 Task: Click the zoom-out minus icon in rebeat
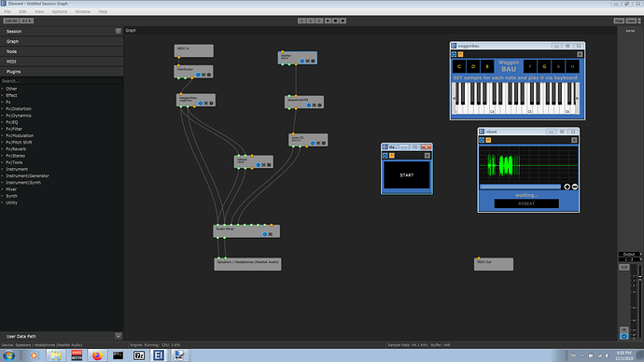(x=575, y=187)
